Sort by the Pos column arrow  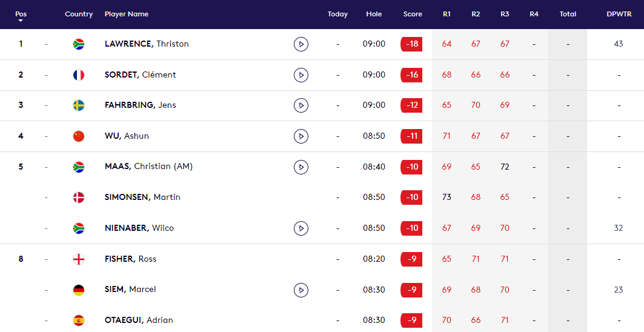[21, 21]
